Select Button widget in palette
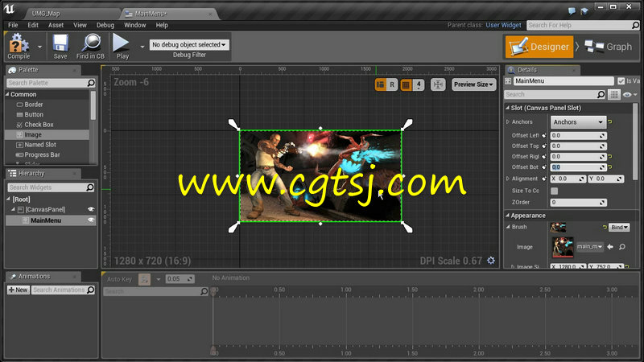 pyautogui.click(x=34, y=114)
